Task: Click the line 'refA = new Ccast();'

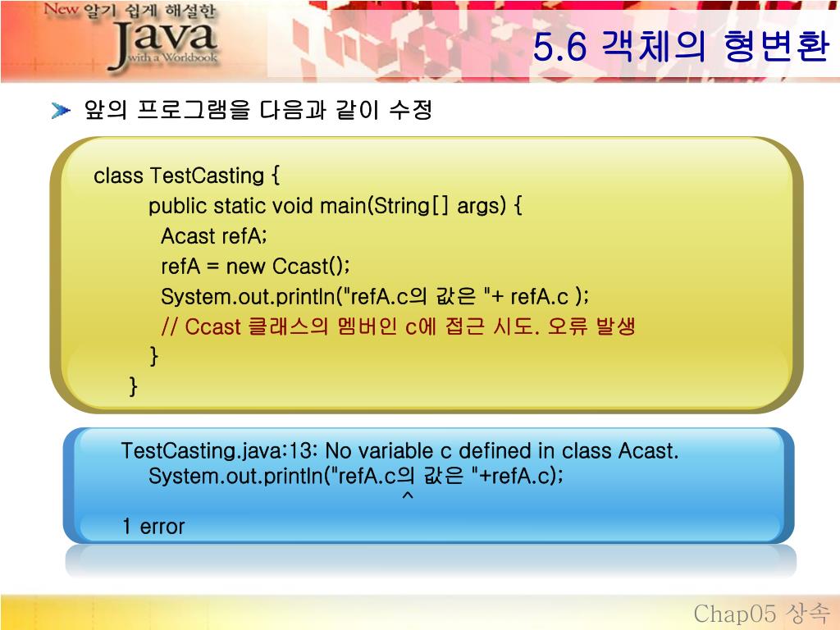Action: tap(256, 267)
